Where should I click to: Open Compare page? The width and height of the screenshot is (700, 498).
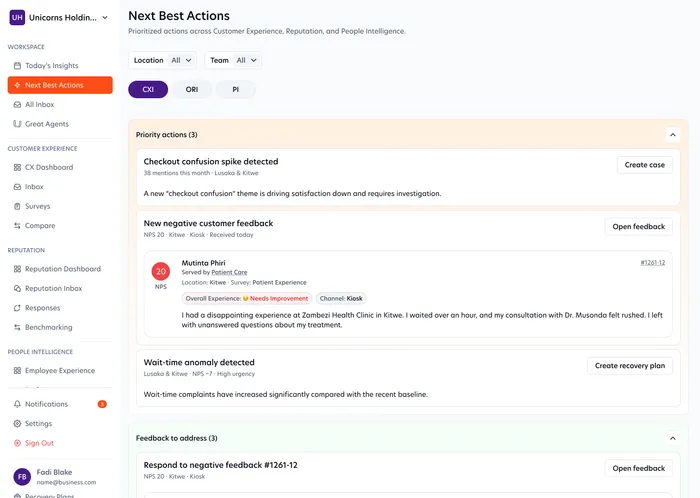(x=60, y=226)
